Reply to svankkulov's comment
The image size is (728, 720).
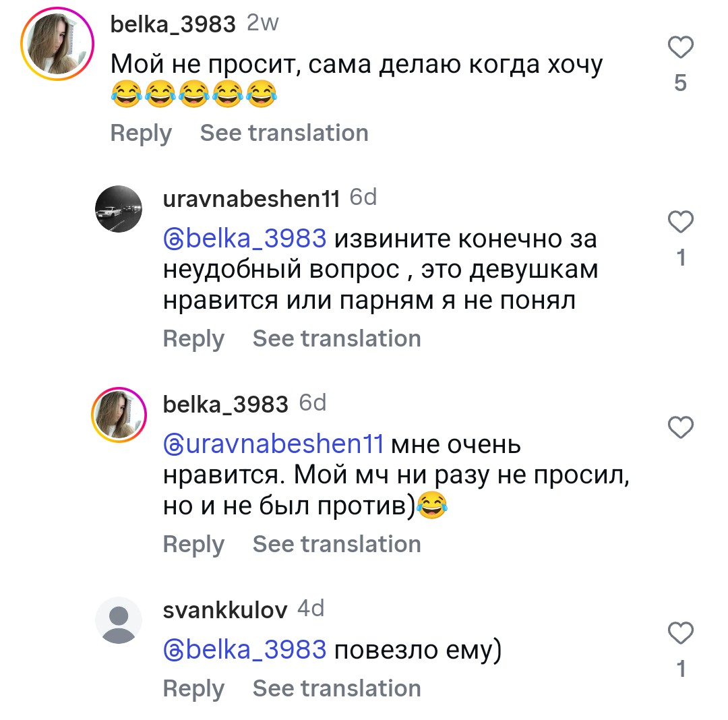pos(193,688)
